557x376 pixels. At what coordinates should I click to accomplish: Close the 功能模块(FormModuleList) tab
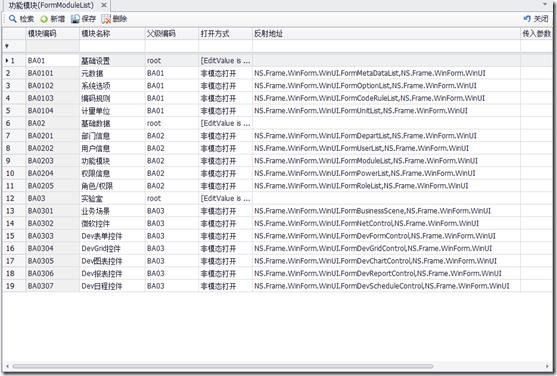point(104,5)
